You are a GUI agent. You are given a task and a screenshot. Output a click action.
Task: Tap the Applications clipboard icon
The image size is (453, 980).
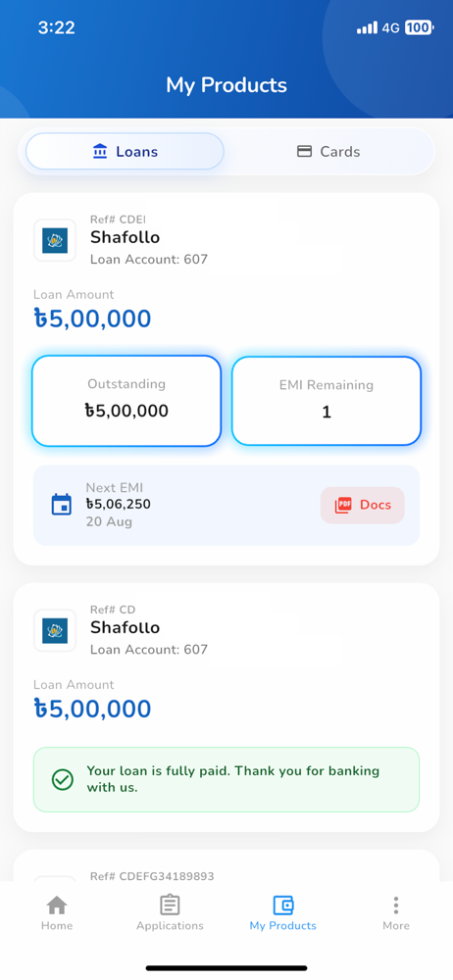[170, 905]
